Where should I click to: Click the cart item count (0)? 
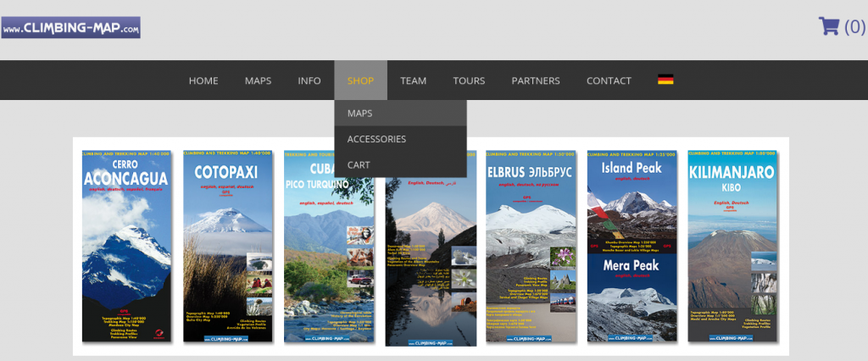pos(854,26)
